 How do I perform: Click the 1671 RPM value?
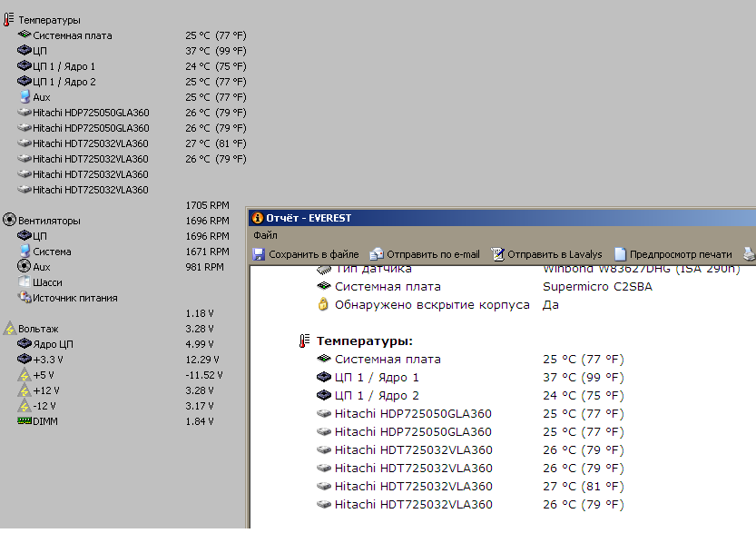[207, 252]
